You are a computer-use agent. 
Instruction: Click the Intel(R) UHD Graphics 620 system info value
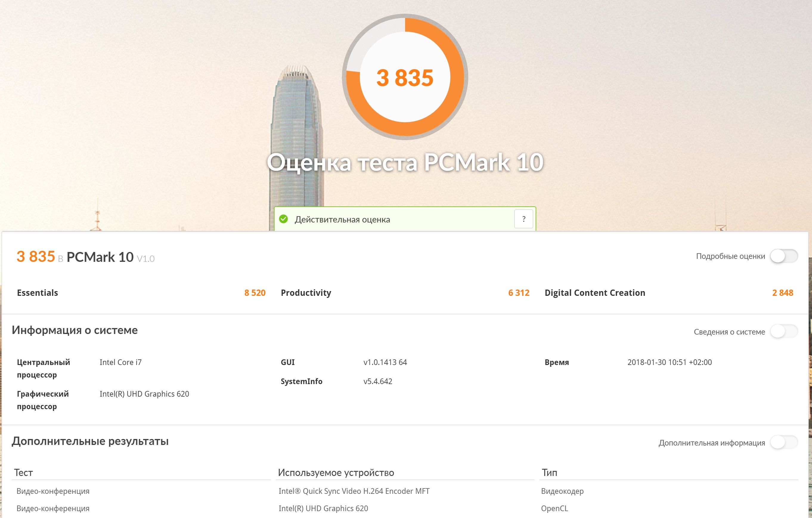[144, 394]
